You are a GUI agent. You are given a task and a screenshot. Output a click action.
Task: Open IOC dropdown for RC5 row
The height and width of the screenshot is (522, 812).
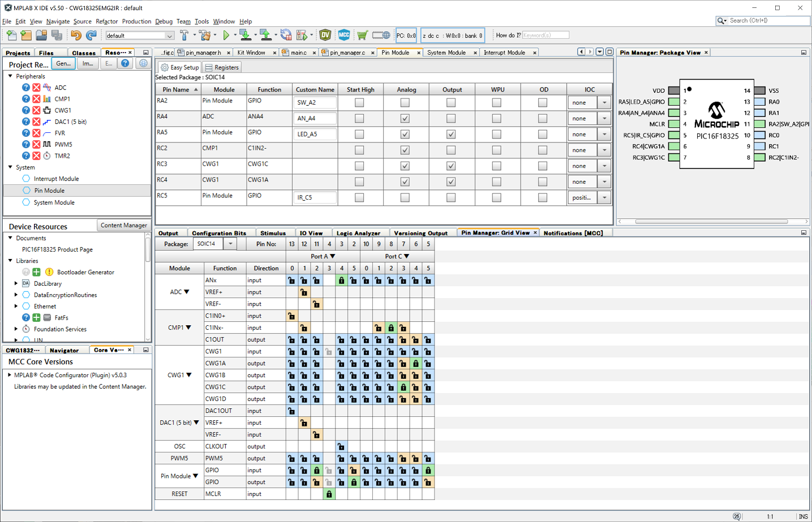click(604, 197)
